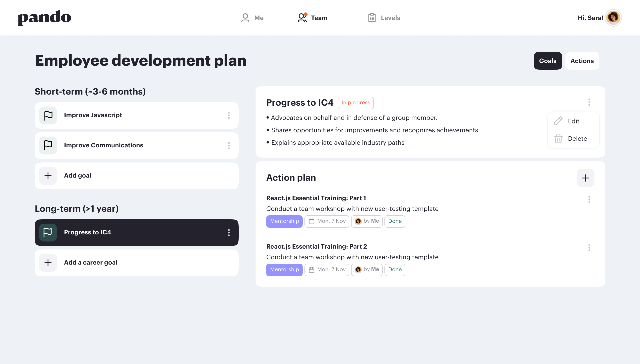Click the plus icon in Action plan header
Viewport: 640px width, 364px height.
click(x=585, y=178)
